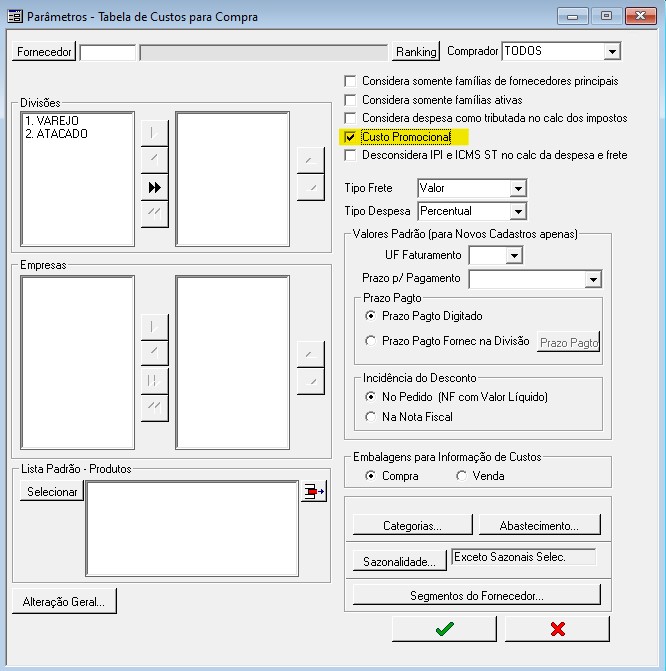Viewport: 666px width, 671px height.
Task: Enable Considera somente famílias de fornecedores principais
Action: tap(350, 81)
